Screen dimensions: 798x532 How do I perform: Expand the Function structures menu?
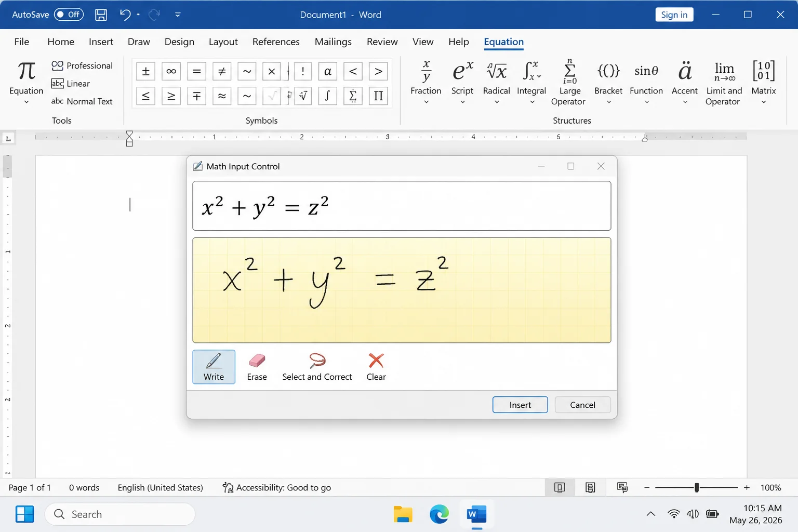pos(646,82)
